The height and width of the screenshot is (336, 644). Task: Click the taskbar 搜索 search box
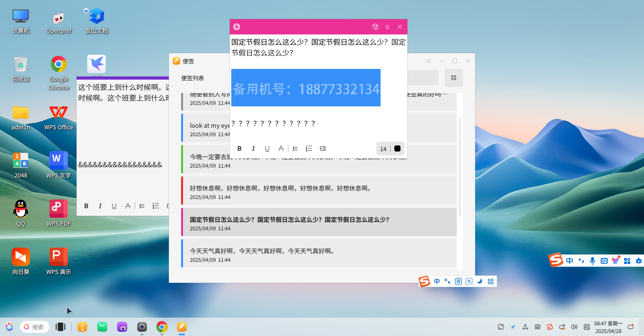coord(35,327)
